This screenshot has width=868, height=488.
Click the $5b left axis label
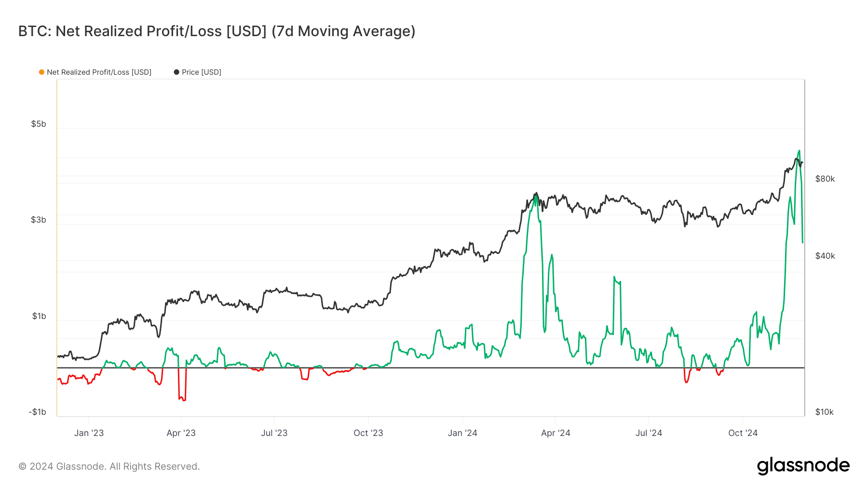pos(39,124)
